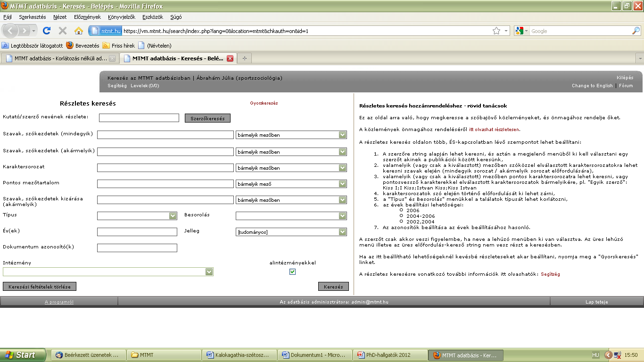Open the Eszközök menu

[153, 16]
